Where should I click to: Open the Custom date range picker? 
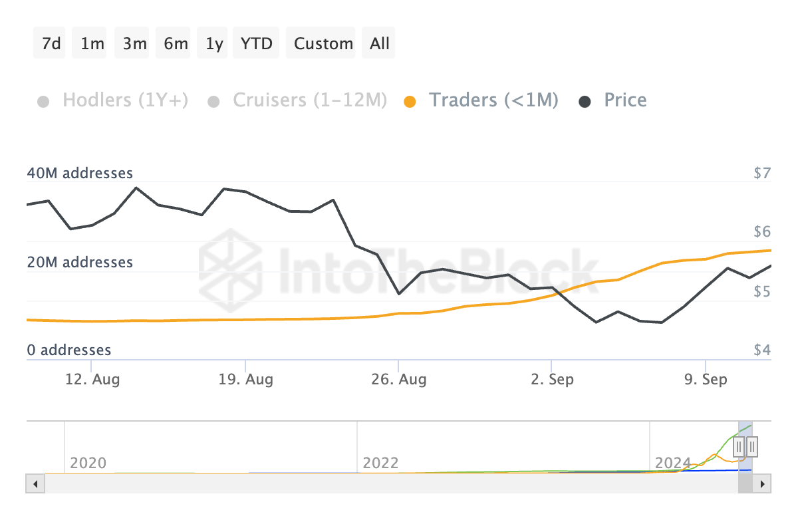point(323,44)
